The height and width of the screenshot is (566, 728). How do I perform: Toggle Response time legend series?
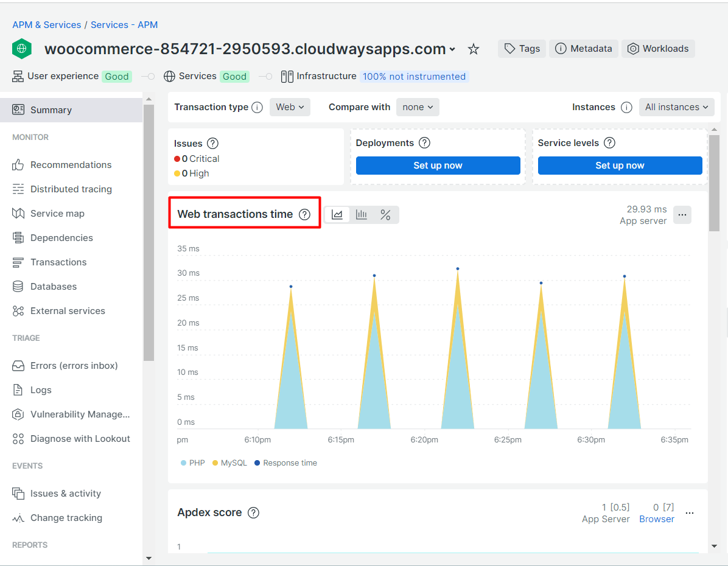click(x=285, y=463)
